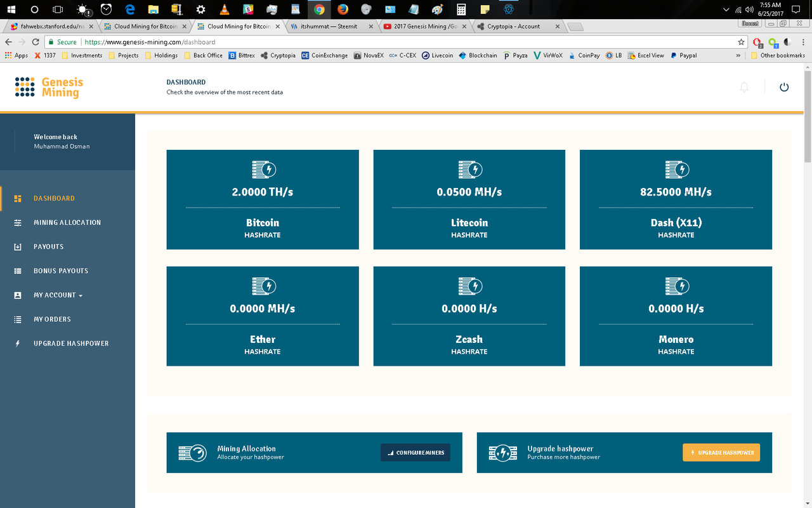Open the Back Office bookmarks folder
The width and height of the screenshot is (812, 508).
[x=203, y=55]
